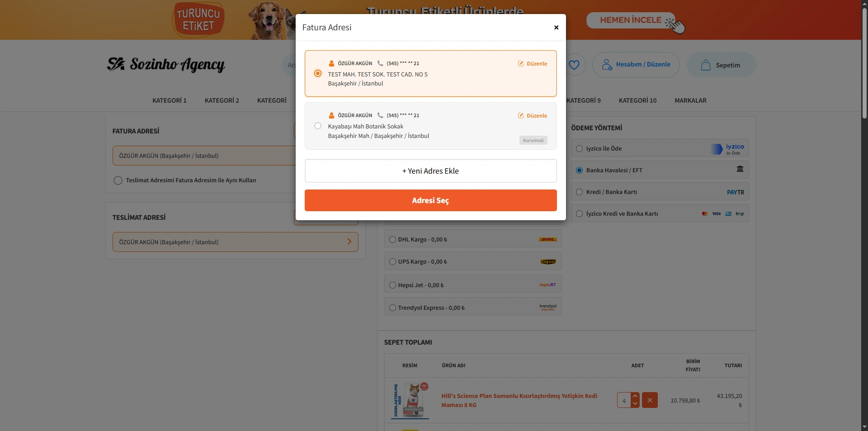Click the heart favorites icon in header

574,65
